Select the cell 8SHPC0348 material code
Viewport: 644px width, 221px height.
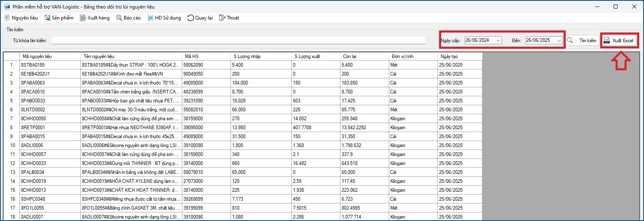pyautogui.click(x=50, y=199)
